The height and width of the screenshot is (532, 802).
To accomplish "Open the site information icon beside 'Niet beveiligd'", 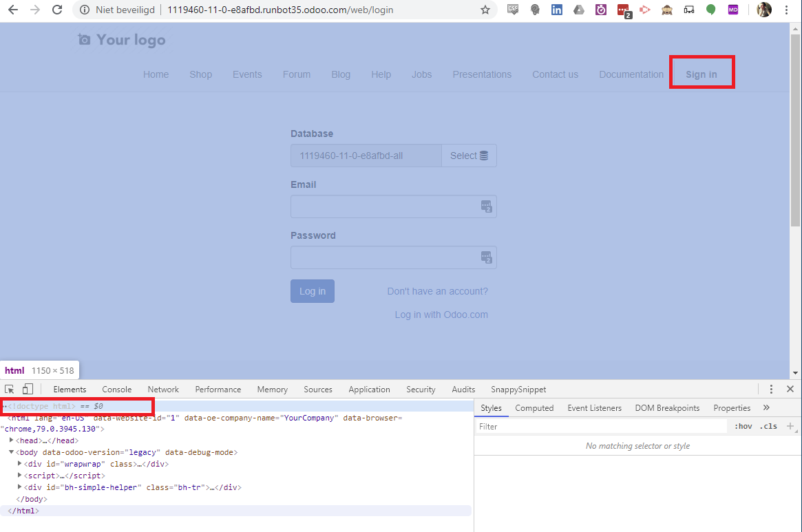I will point(85,10).
